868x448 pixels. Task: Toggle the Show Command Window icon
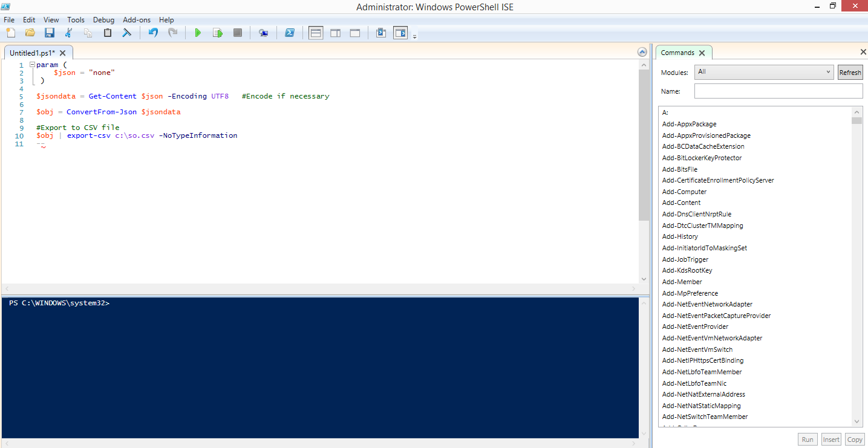[x=380, y=33]
